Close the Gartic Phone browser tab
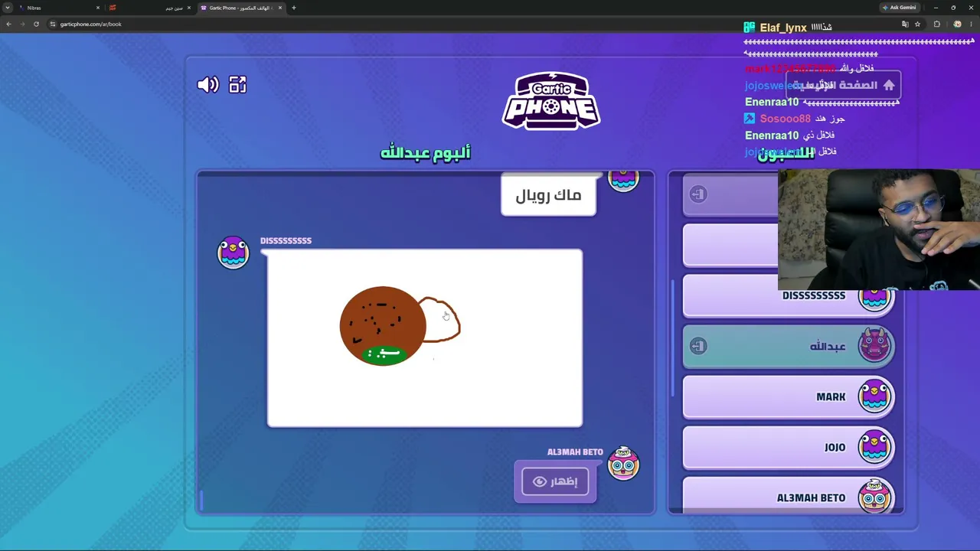 click(x=280, y=8)
